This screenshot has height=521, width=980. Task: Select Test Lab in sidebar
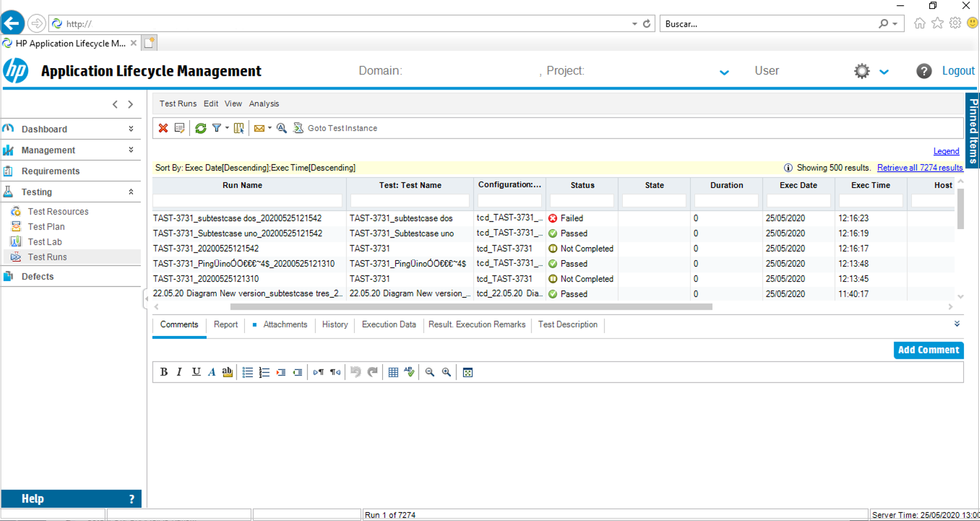coord(45,242)
